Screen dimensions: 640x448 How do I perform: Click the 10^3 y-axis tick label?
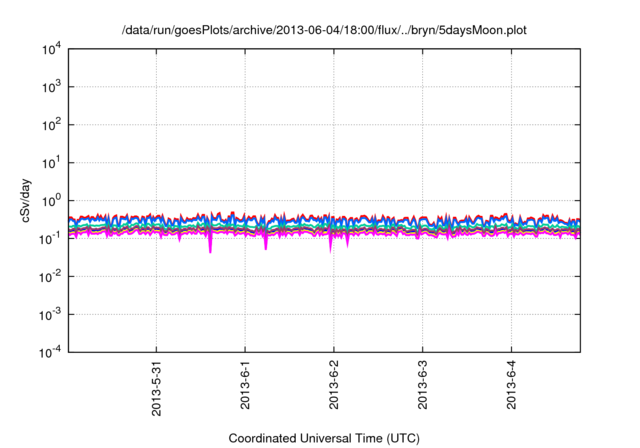pyautogui.click(x=51, y=87)
